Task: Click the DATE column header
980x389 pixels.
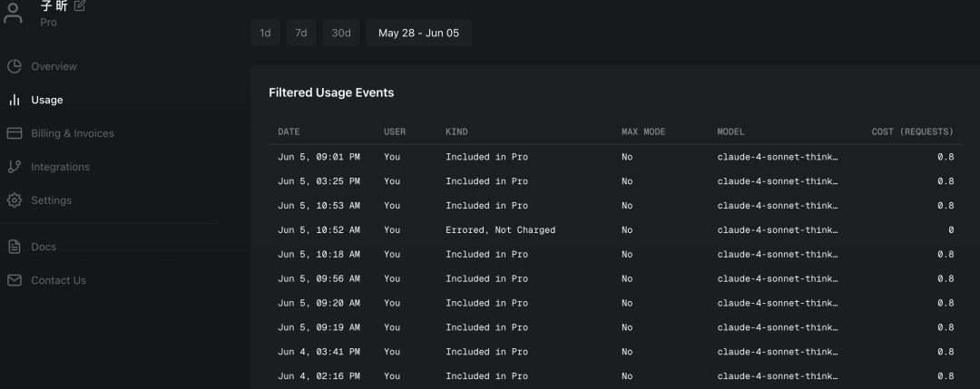Action: (x=289, y=132)
